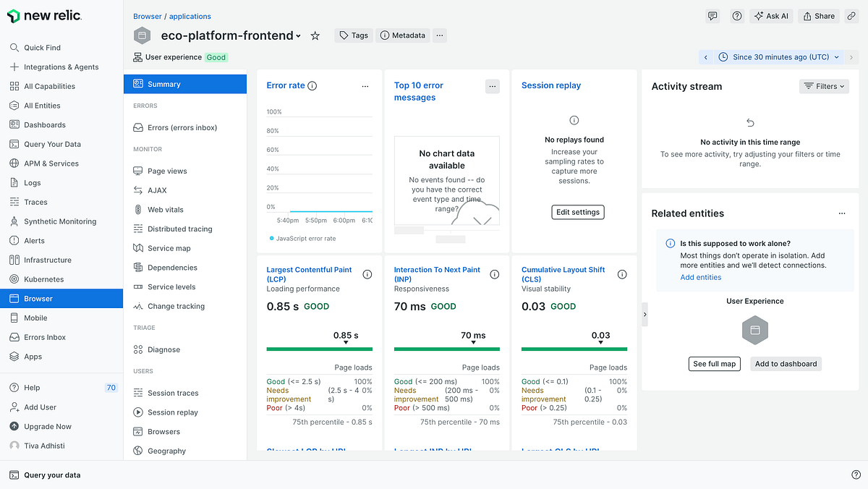
Task: Click the Share icon in top bar
Action: (818, 15)
